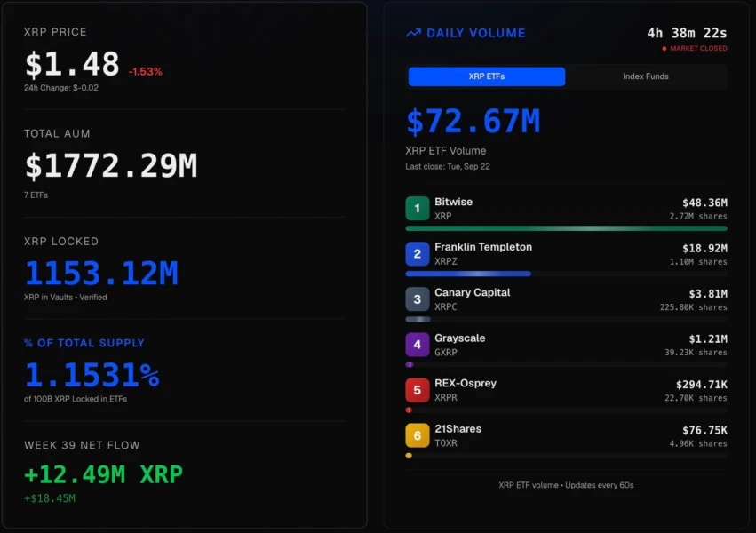Click the REX-Osprey fund name
The image size is (756, 533).
[466, 383]
